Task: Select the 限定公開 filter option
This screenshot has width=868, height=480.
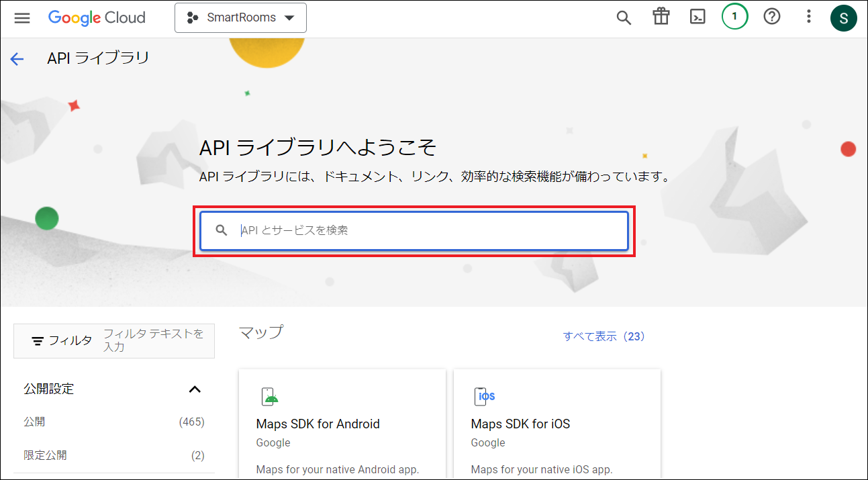Action: pyautogui.click(x=45, y=455)
